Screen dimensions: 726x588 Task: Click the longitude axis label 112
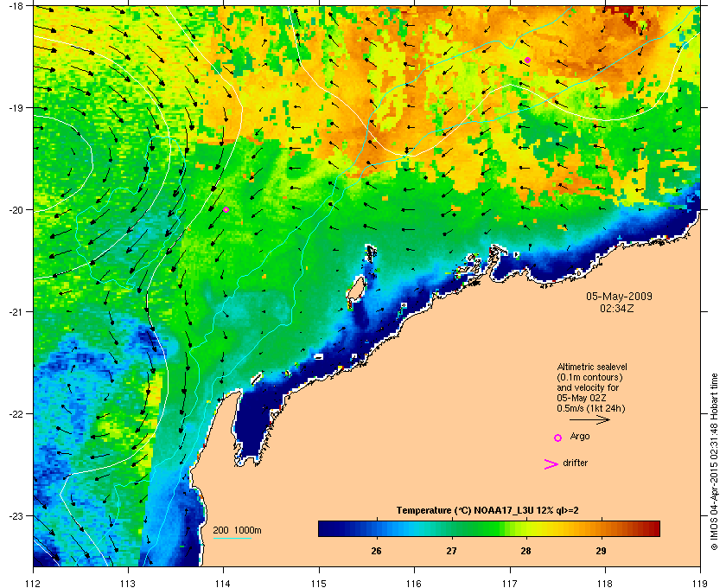34,583
